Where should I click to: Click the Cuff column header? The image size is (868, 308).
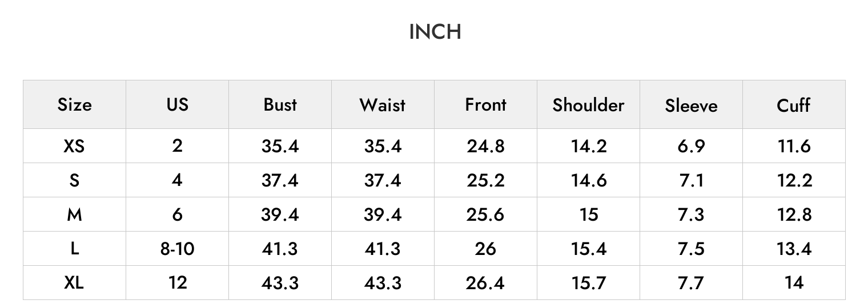point(793,105)
